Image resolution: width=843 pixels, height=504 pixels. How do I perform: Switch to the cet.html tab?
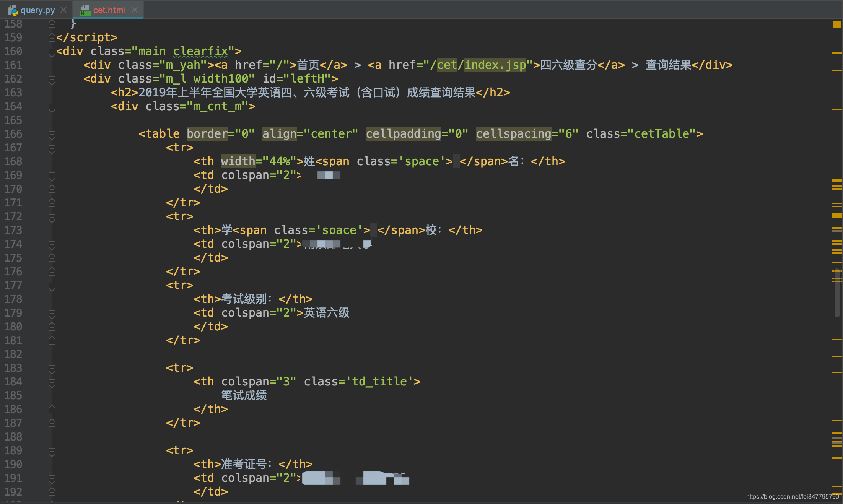[109, 10]
